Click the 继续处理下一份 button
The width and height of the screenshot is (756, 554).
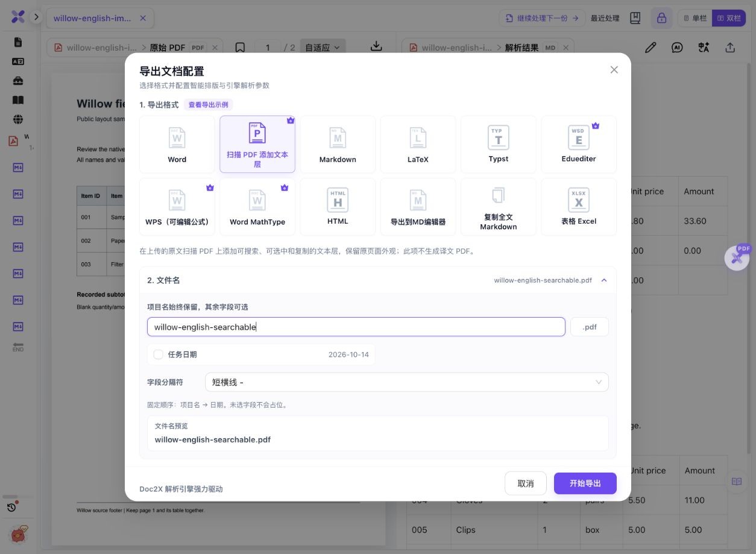(543, 18)
